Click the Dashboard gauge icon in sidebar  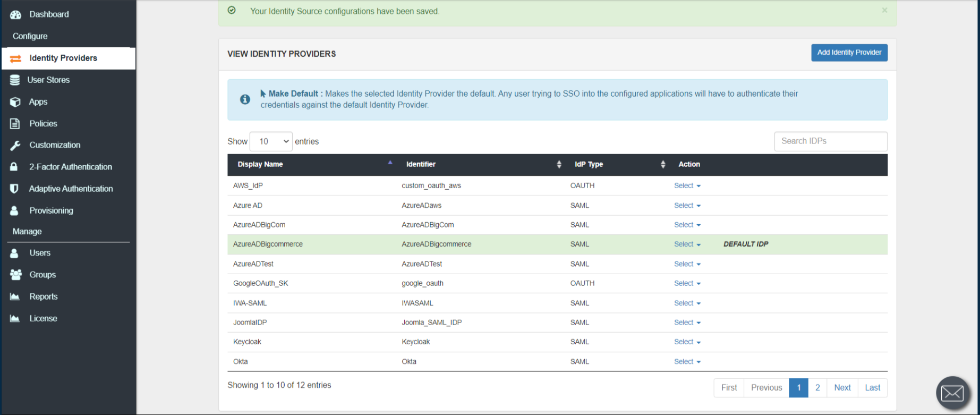(x=15, y=14)
